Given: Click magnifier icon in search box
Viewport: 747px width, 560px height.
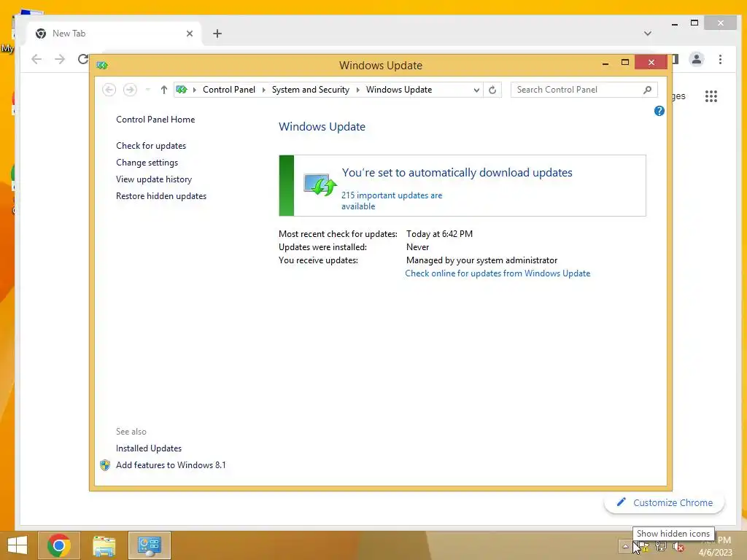Looking at the screenshot, I should 647,90.
